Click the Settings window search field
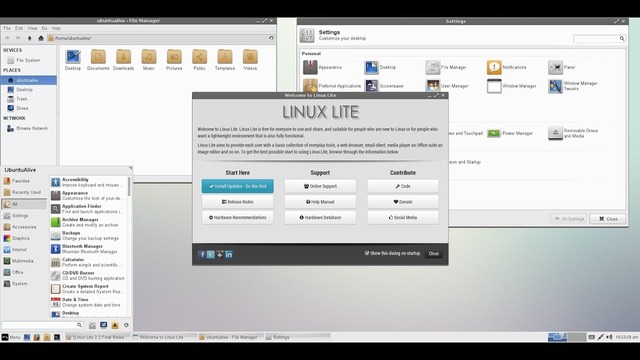This screenshot has width=640, height=360. (x=599, y=39)
